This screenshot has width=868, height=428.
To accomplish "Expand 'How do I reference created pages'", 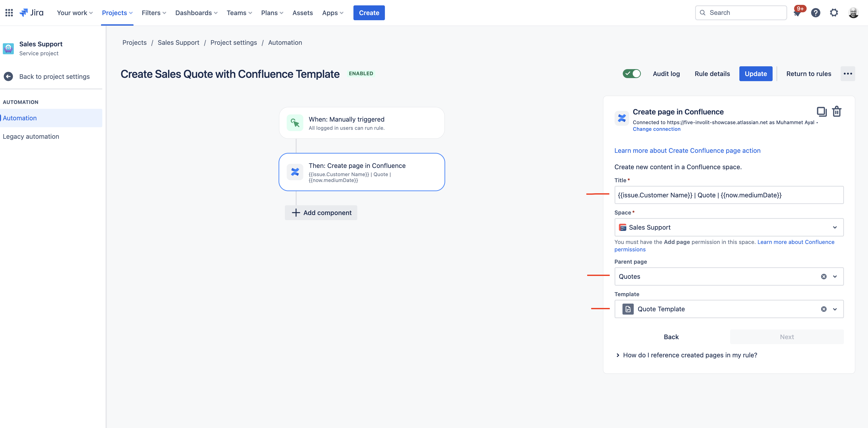I will pyautogui.click(x=686, y=355).
